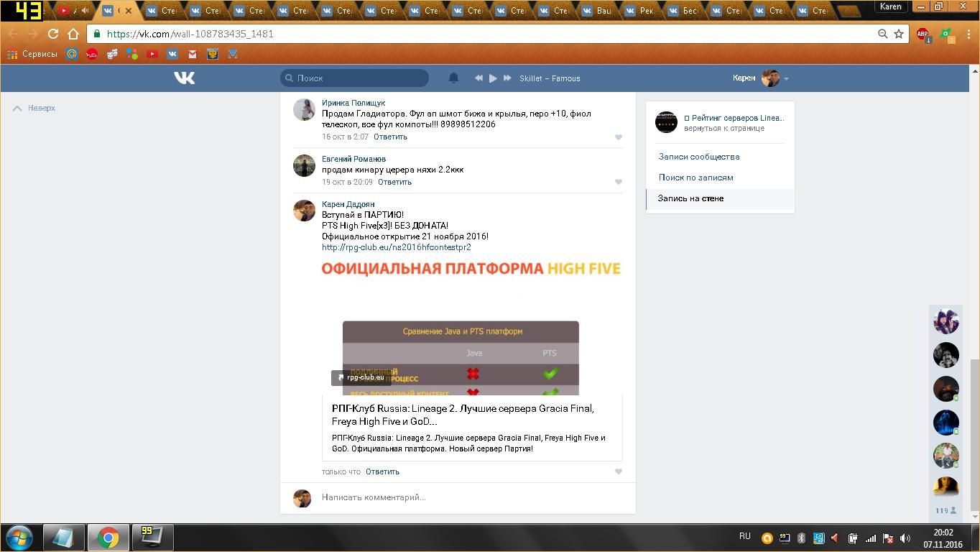Expand the Карен profile dropdown menu
The width and height of the screenshot is (980, 552).
pos(786,78)
